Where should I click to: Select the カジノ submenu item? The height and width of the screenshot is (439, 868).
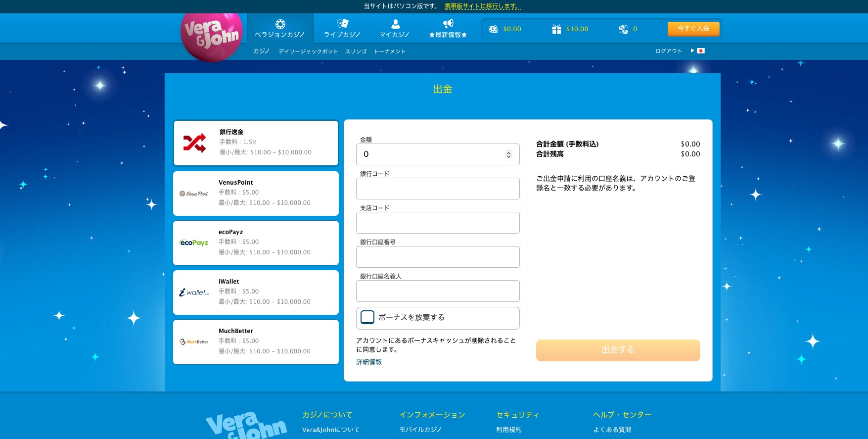261,51
